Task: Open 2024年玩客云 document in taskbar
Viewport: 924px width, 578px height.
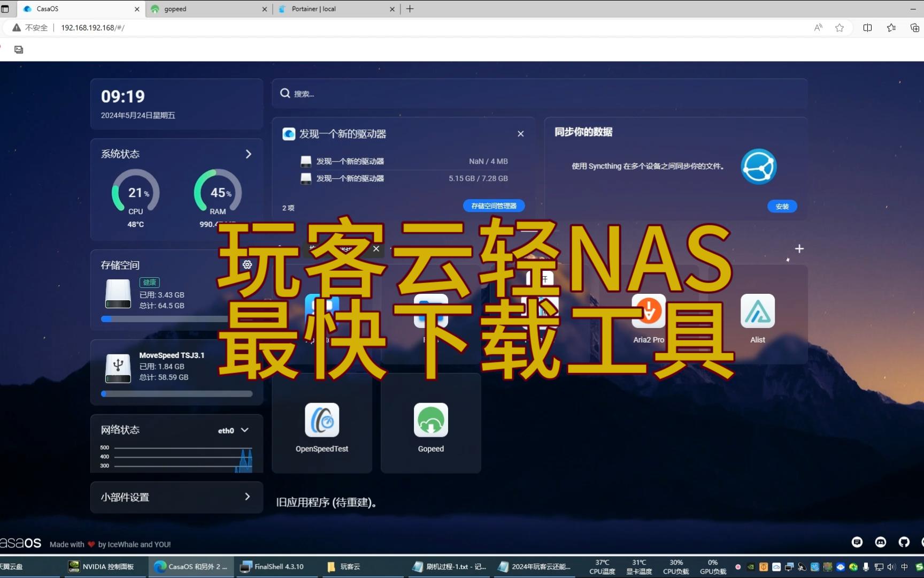Action: tap(535, 566)
